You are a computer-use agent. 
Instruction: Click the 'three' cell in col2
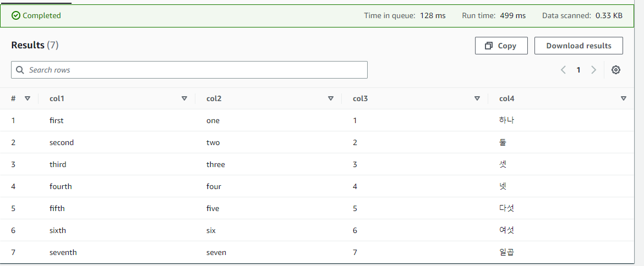[216, 165]
